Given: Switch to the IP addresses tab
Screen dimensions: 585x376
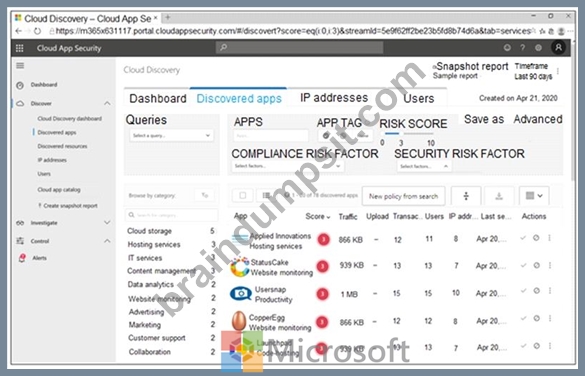Looking at the screenshot, I should tap(334, 98).
